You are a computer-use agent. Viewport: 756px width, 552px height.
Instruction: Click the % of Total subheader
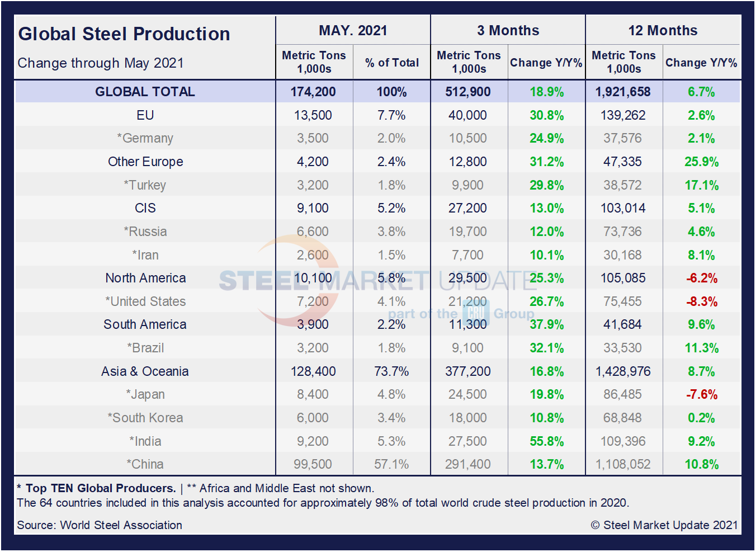click(x=392, y=63)
